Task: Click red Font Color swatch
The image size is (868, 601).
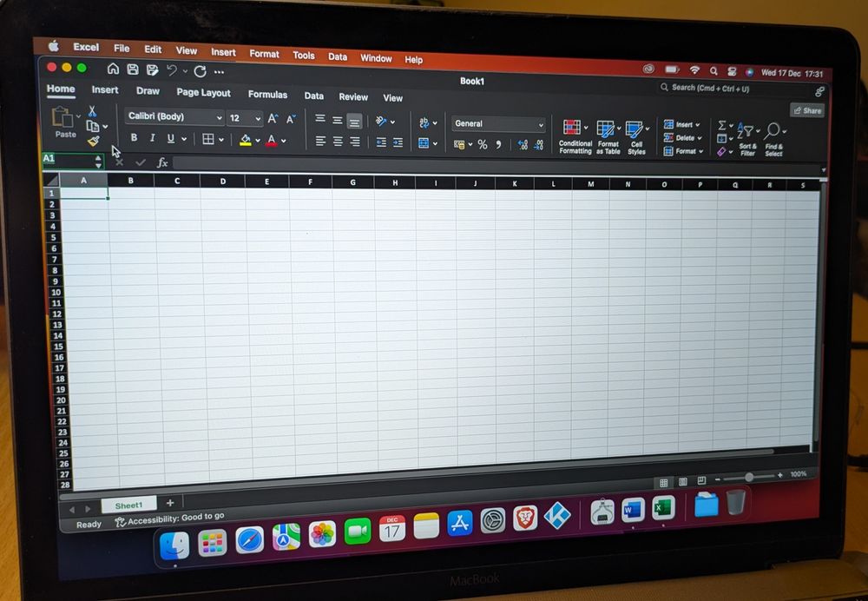Action: coord(271,141)
